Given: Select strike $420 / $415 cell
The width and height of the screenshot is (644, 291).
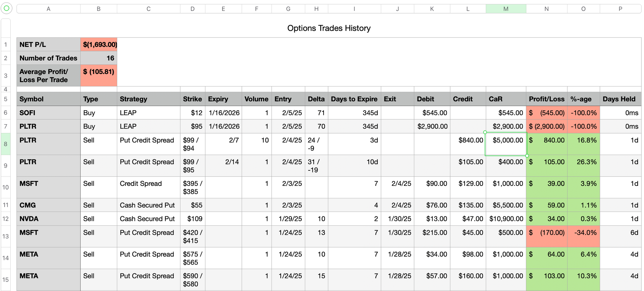Looking at the screenshot, I should 193,236.
